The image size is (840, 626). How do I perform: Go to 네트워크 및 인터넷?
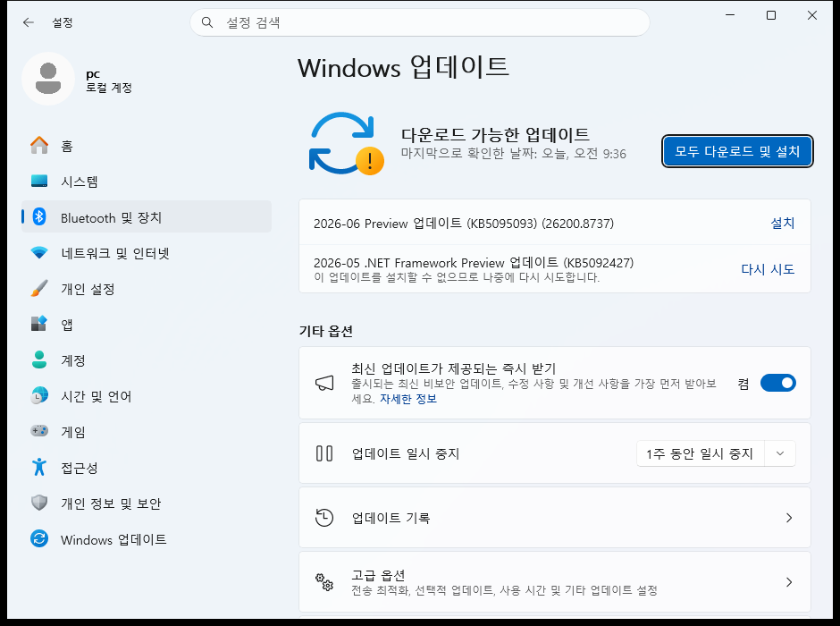click(x=147, y=253)
